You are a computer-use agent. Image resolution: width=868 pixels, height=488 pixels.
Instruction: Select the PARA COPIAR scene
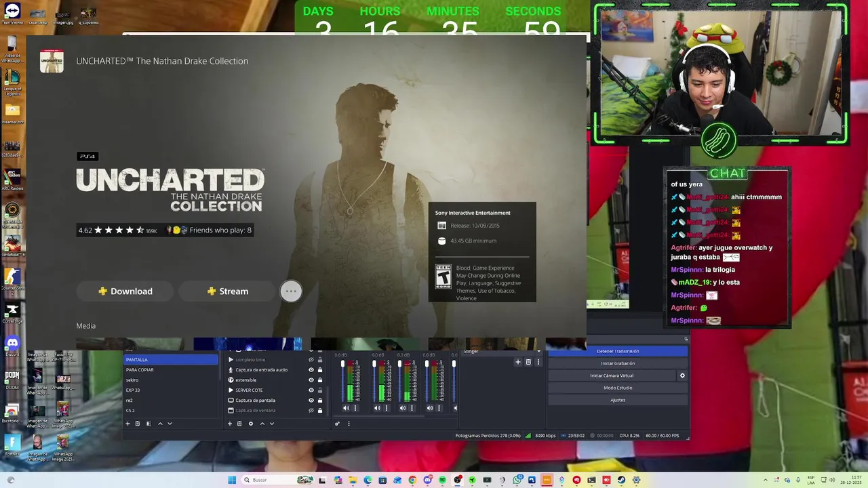coord(171,370)
